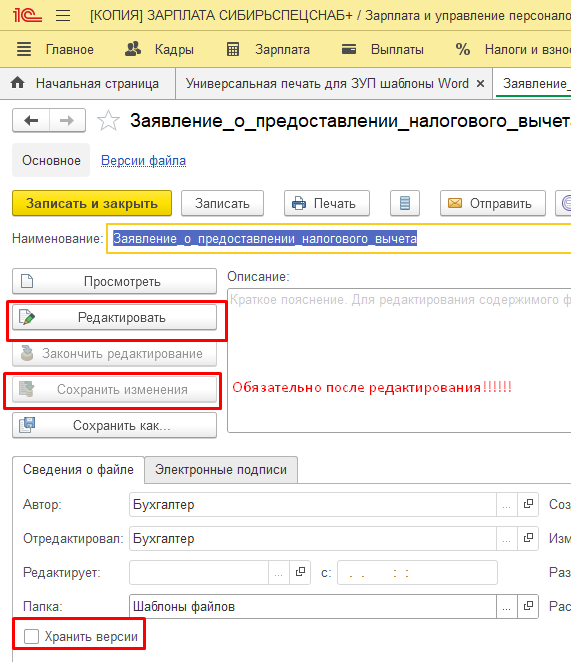Viewport: 571px width, 662px height.
Task: Open the Автор field's linked record icon
Action: coord(528,504)
